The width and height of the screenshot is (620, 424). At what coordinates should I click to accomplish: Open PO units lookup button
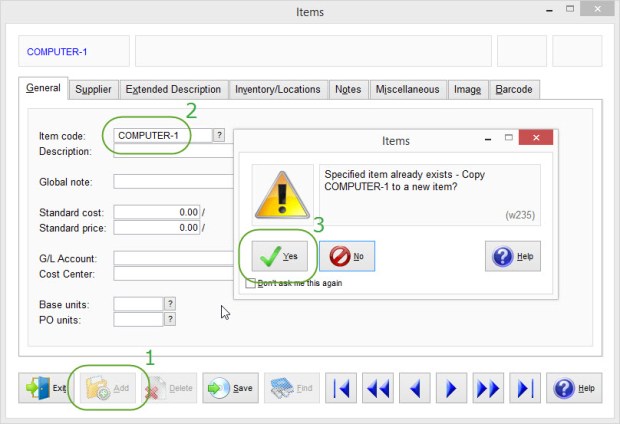pos(170,319)
